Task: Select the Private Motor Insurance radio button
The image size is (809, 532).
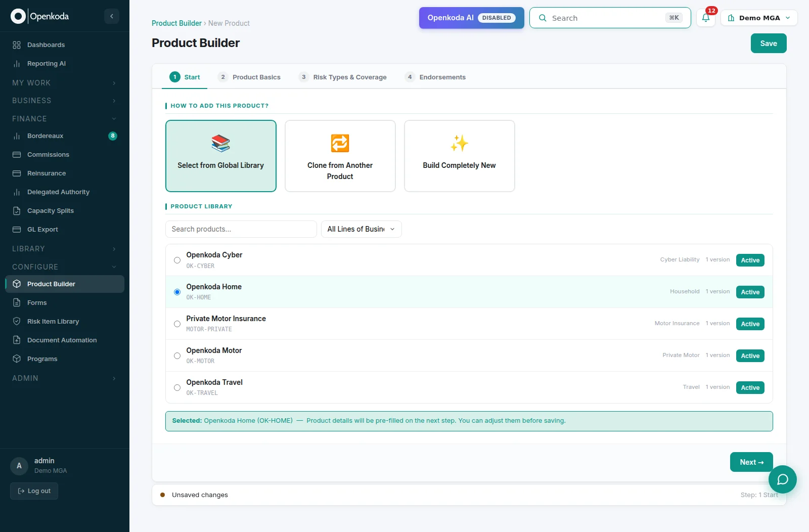Action: pyautogui.click(x=177, y=324)
